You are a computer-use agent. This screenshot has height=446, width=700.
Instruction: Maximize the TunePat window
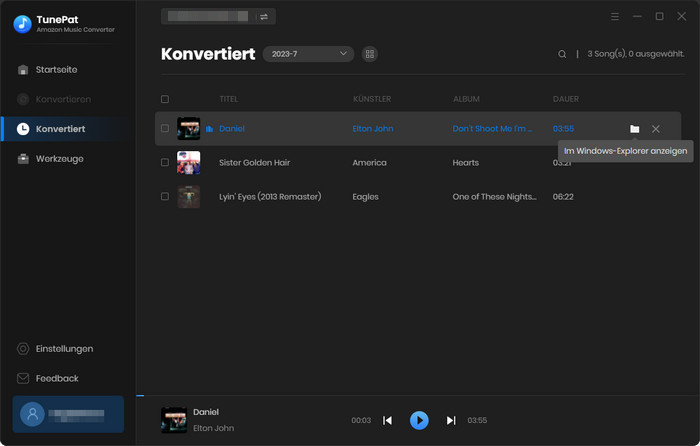point(659,17)
